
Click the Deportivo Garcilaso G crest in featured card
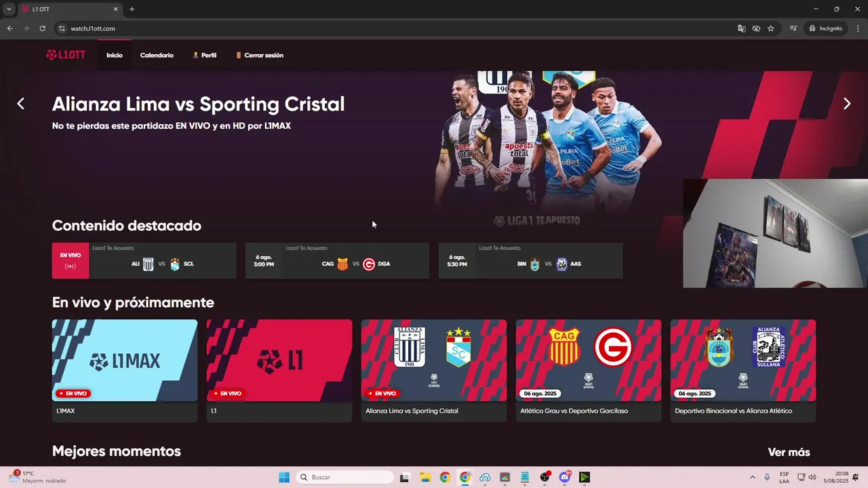tap(369, 264)
